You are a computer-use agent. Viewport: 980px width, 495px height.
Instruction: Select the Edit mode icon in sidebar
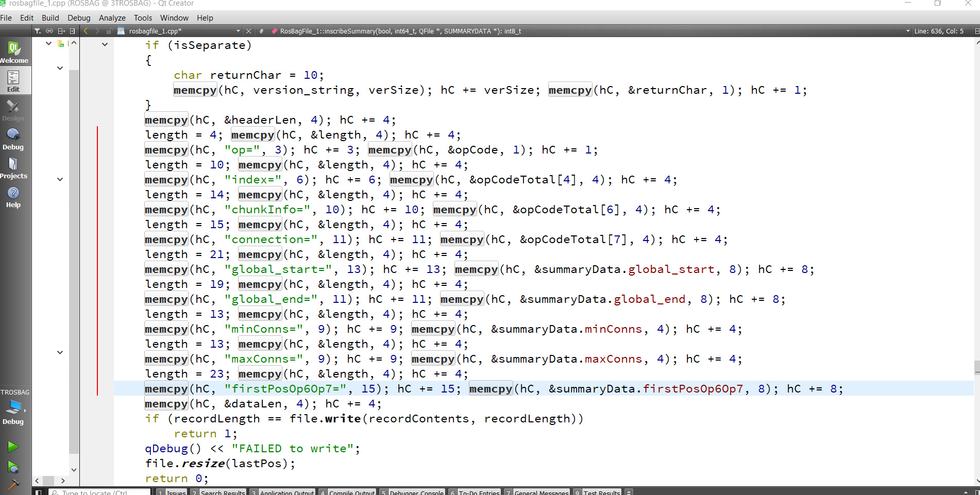coord(14,80)
